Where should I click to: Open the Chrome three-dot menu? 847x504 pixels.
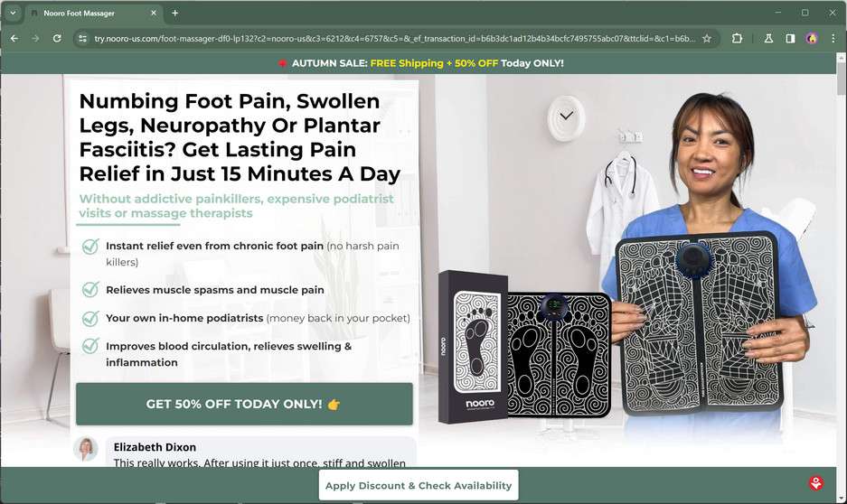pos(833,38)
